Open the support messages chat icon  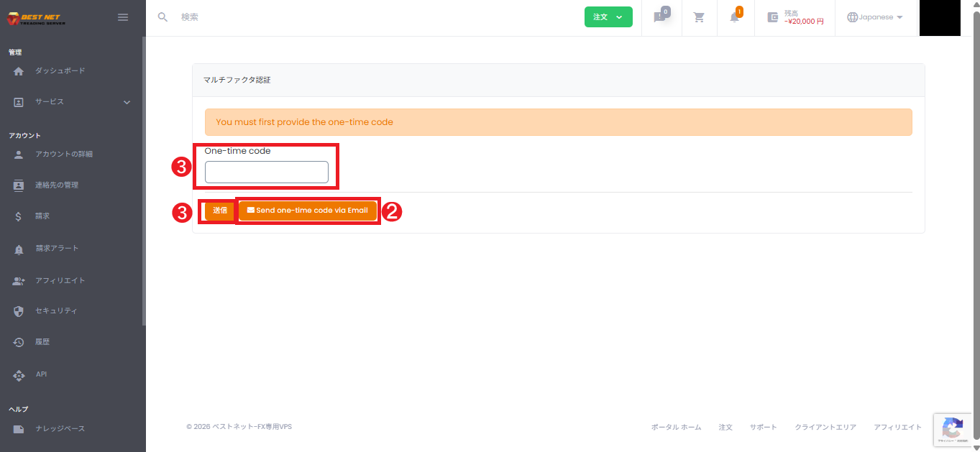659,17
